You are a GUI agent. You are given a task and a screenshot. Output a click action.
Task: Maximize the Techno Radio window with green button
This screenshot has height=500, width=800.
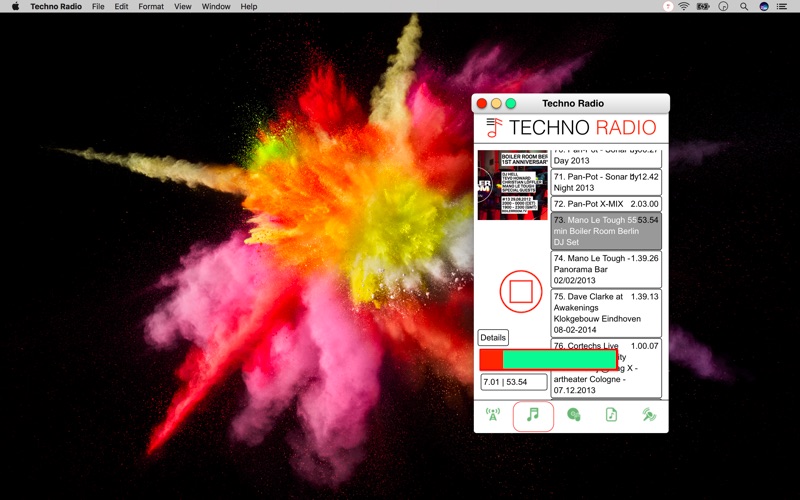point(511,104)
